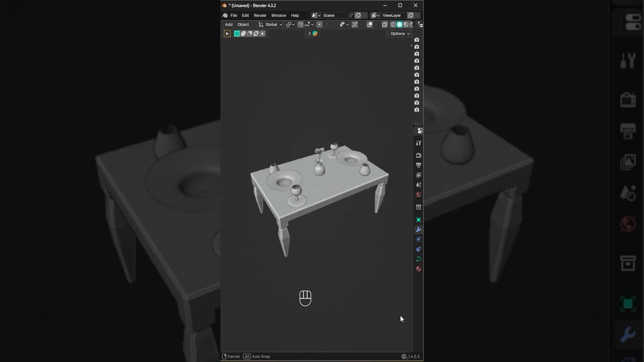The height and width of the screenshot is (362, 644).
Task: Open the scene browse dropdown icon
Action: tap(315, 16)
